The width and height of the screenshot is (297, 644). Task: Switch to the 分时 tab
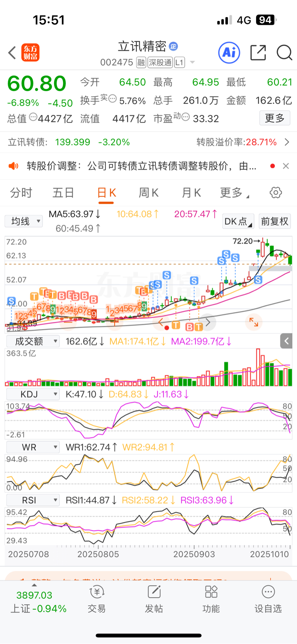point(21,192)
